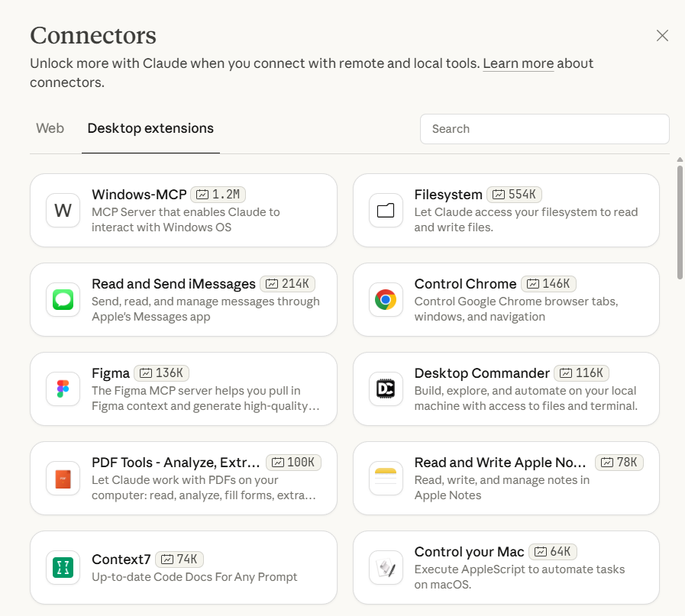Switch to the Web tab
This screenshot has height=616, width=685.
(50, 128)
